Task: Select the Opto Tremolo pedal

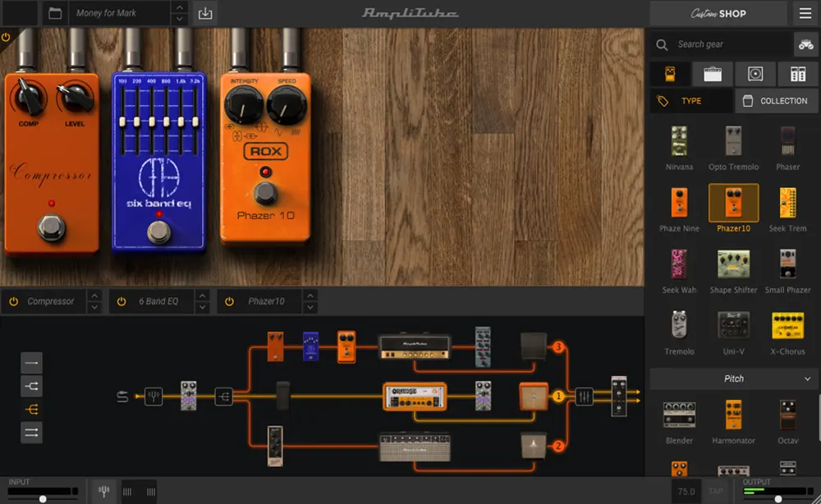Action: point(733,148)
